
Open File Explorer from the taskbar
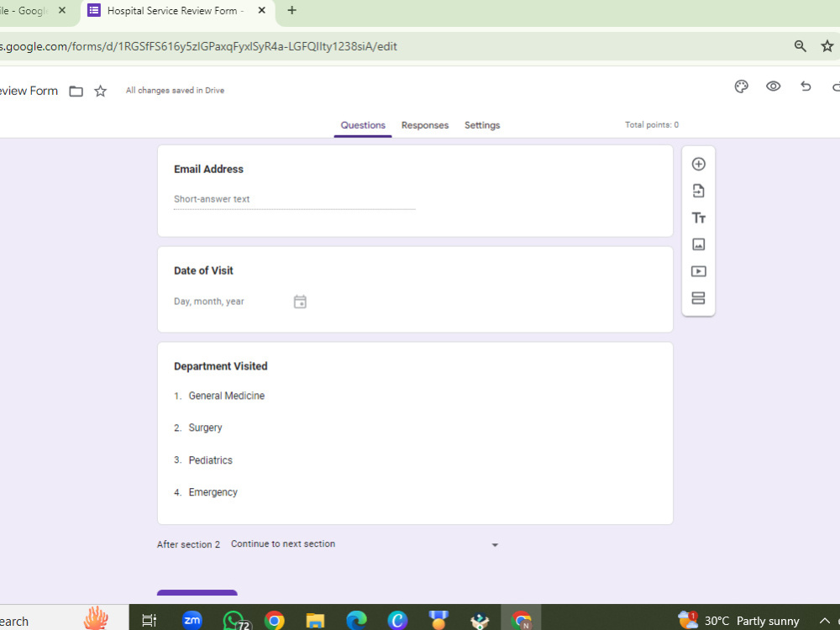click(x=315, y=621)
